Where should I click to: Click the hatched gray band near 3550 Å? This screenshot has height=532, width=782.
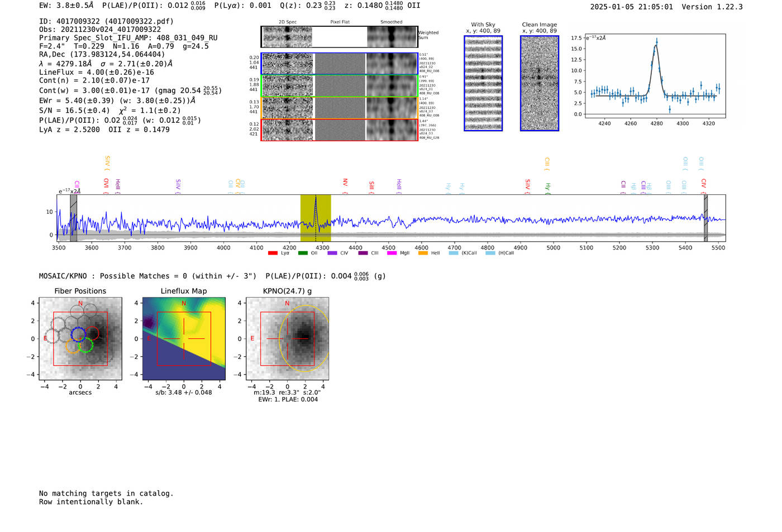73,218
